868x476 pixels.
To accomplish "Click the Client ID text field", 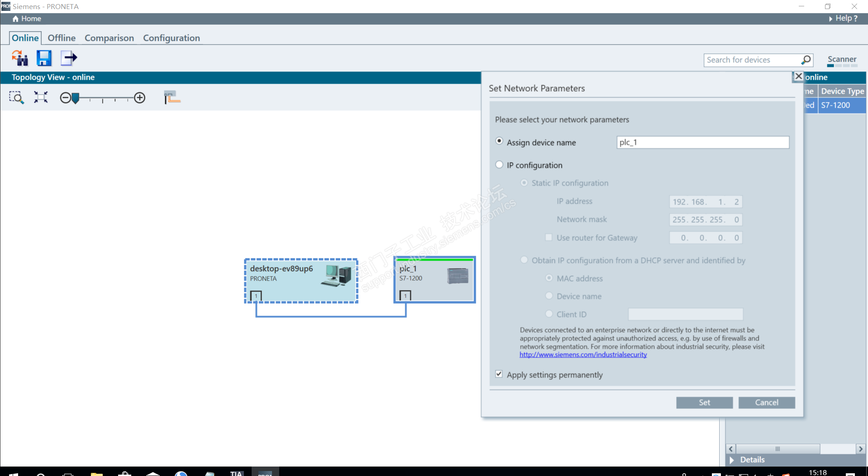I will (x=685, y=314).
